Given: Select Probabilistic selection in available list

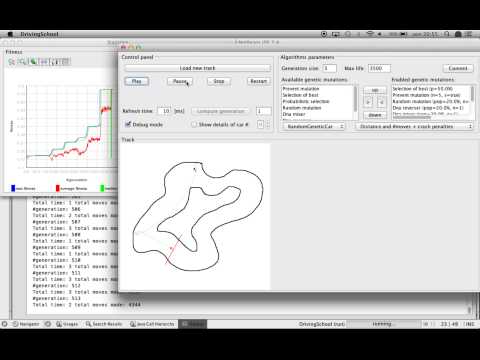Looking at the screenshot, I should pyautogui.click(x=306, y=101).
